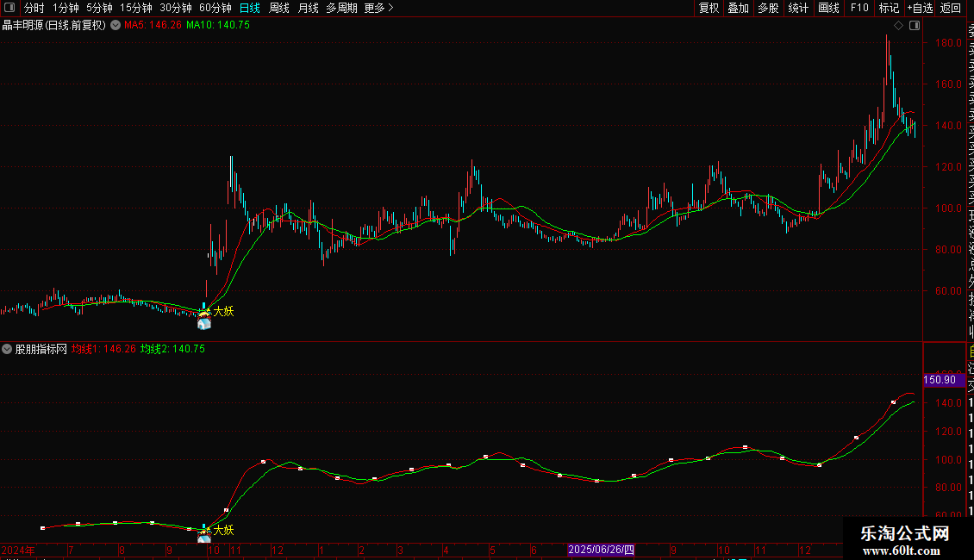Click the MA5: 146.26 label
Screen dimensions: 974x560
pyautogui.click(x=153, y=25)
